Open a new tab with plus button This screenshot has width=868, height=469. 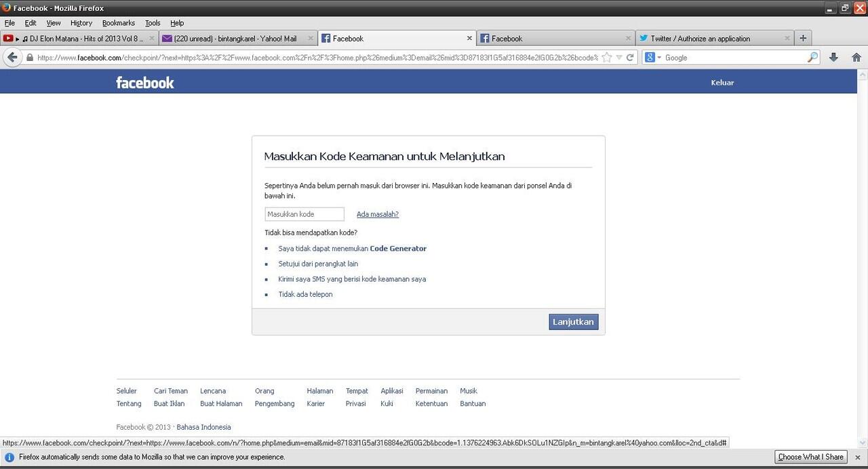click(x=803, y=38)
